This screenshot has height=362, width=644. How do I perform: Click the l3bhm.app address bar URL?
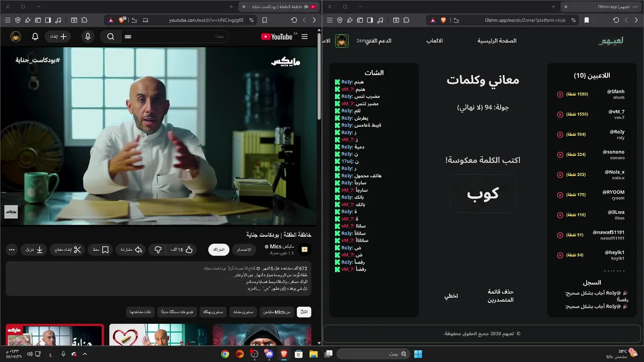click(525, 20)
